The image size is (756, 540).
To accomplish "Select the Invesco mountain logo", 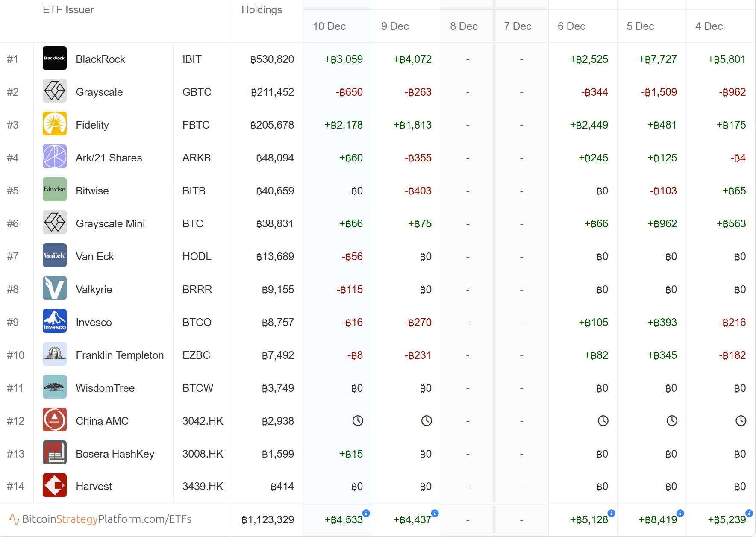I will 55,321.
